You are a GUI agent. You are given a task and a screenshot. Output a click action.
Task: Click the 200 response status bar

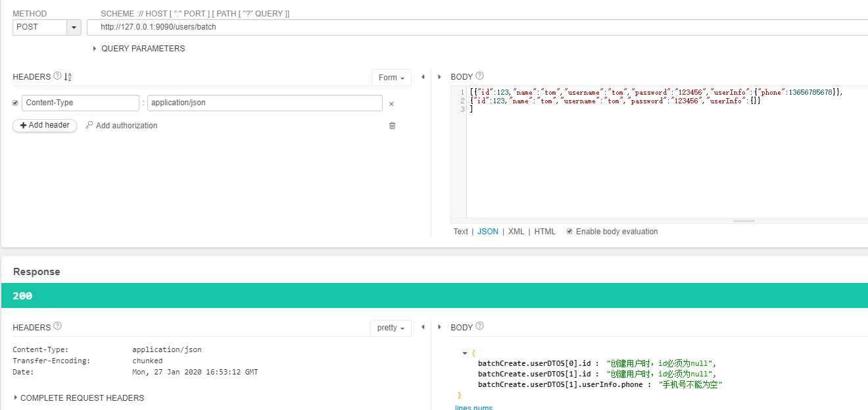click(435, 296)
